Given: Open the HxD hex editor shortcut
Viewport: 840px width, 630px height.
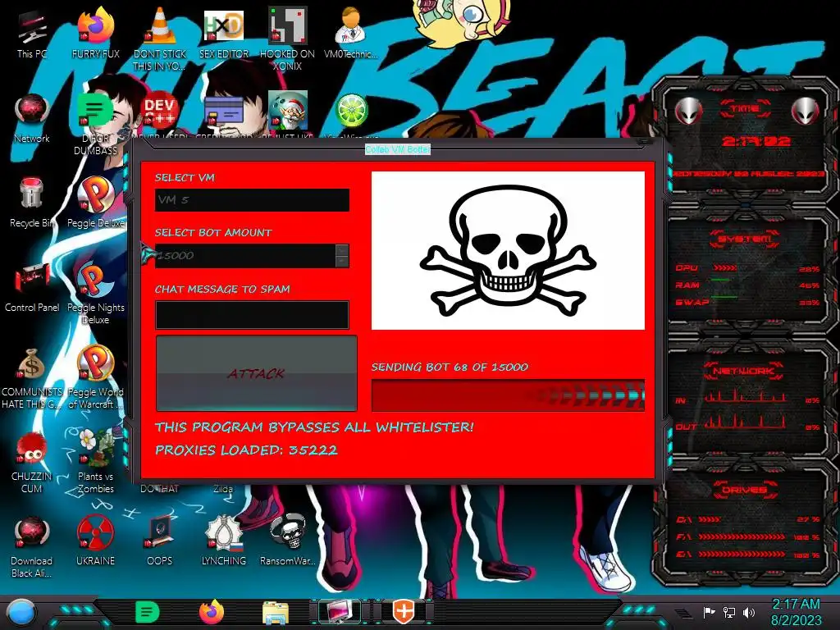Looking at the screenshot, I should (x=223, y=34).
